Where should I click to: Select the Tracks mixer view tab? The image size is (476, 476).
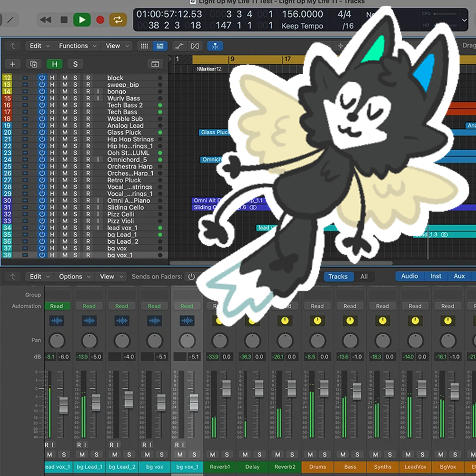(x=338, y=277)
